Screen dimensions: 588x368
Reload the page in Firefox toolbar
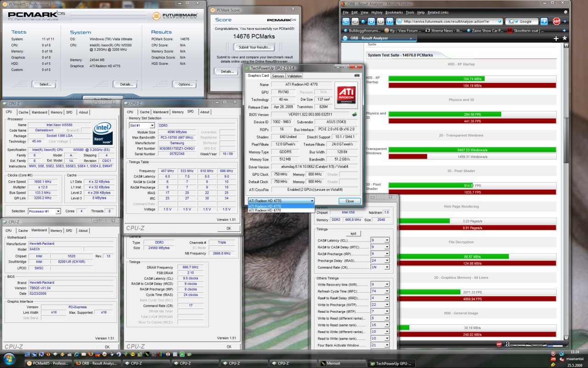[371, 22]
